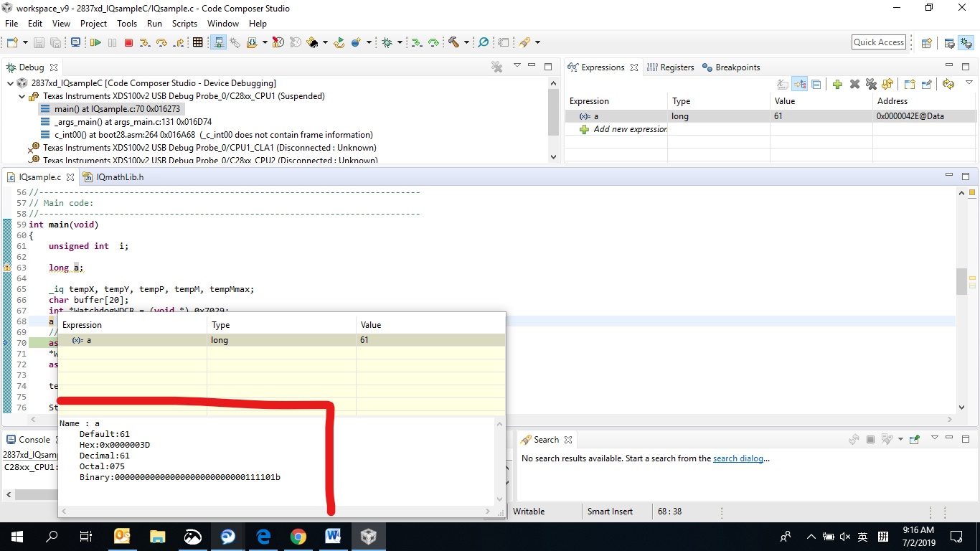
Task: Click Add new expression row
Action: 623,129
